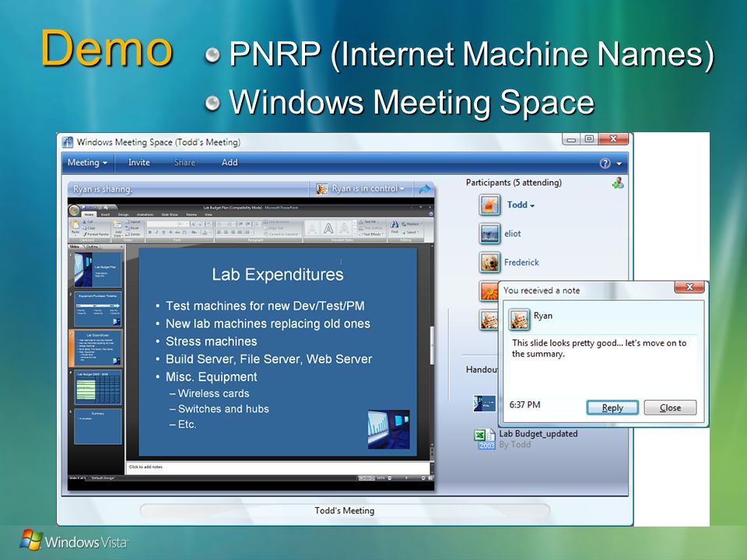Image resolution: width=747 pixels, height=560 pixels.
Task: Click the Cut icon in the Clipboard group
Action: pos(86,222)
